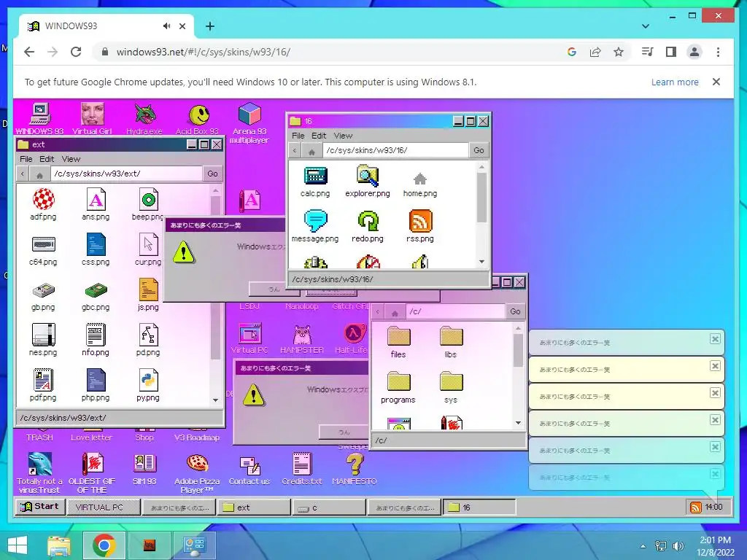
Task: Edit path field in ext window
Action: (126, 174)
